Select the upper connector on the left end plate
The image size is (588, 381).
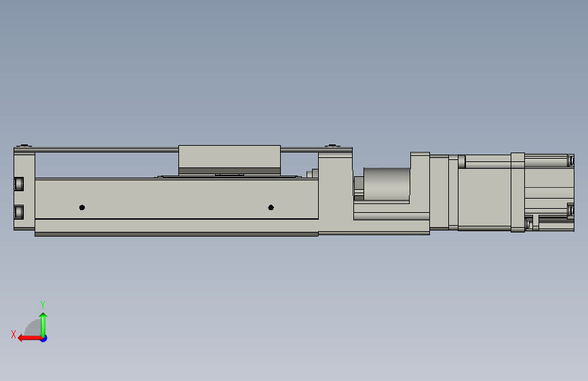point(19,184)
